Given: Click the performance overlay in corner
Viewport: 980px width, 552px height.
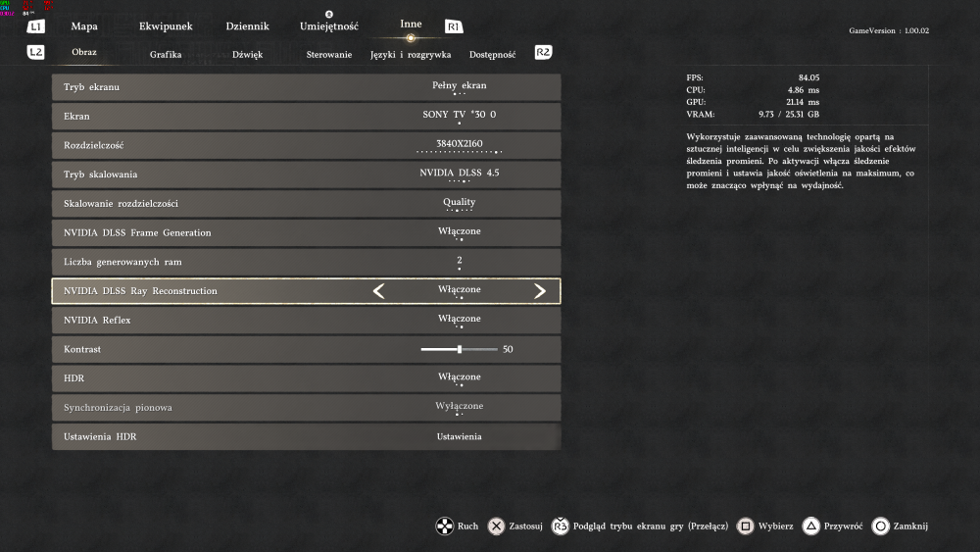Looking at the screenshot, I should (26, 8).
